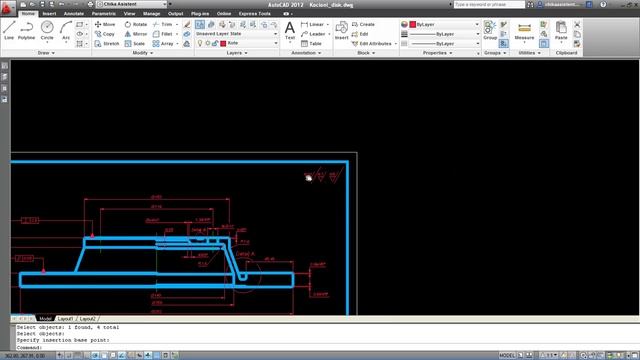The width and height of the screenshot is (640, 360).
Task: Switch to the Layout1 tab
Action: point(65,319)
